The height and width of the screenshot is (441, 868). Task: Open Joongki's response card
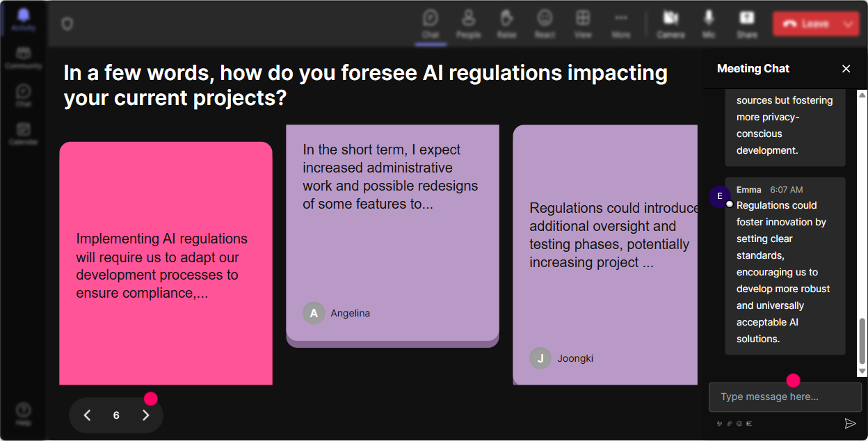[x=605, y=255]
